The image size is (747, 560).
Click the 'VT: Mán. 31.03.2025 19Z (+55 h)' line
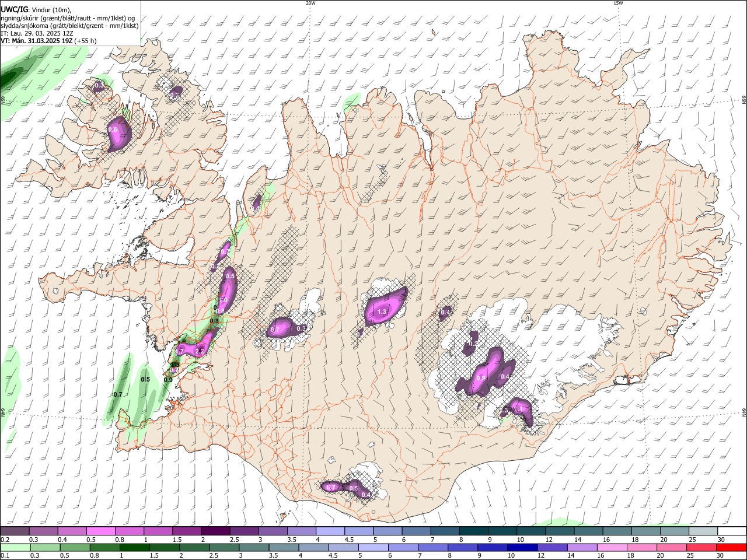[48, 41]
